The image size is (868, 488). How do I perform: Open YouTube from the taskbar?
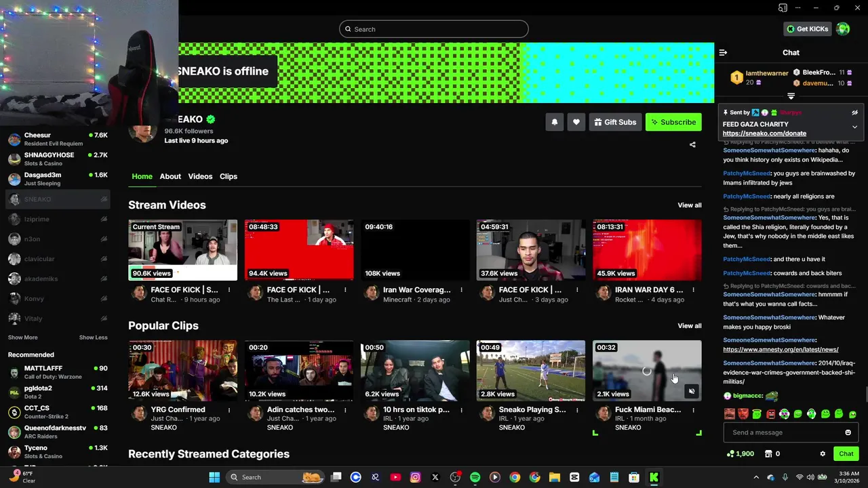pos(395,477)
